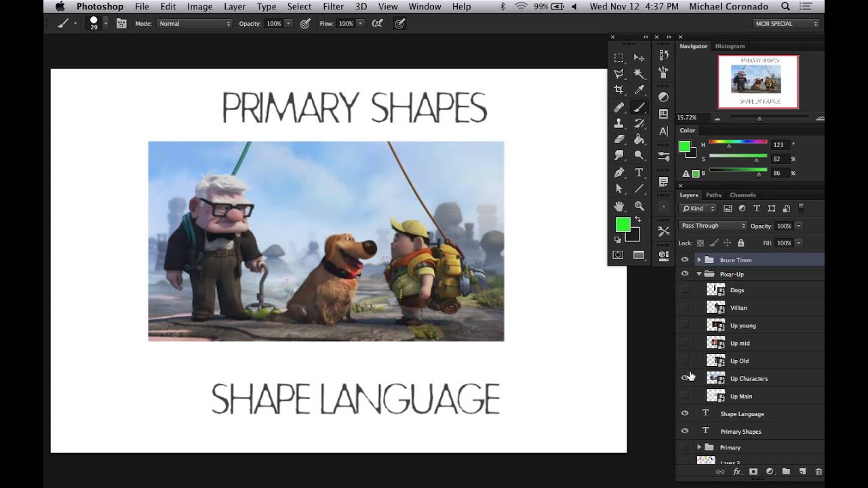Show the Villian layer
Viewport: 868px width, 488px height.
684,308
